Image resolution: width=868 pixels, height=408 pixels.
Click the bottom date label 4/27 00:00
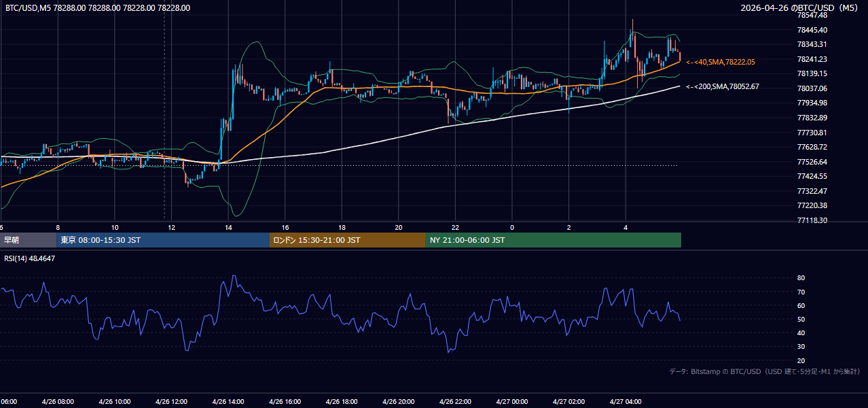pos(511,401)
